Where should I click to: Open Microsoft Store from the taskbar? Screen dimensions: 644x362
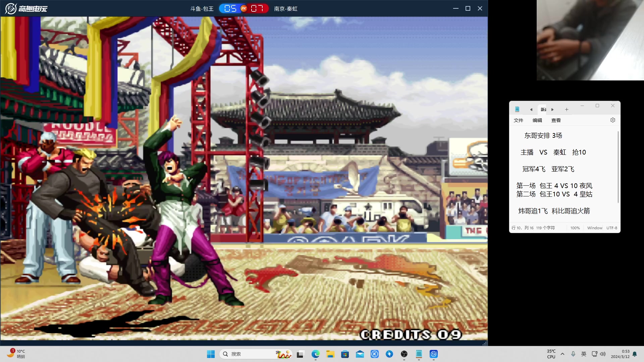[x=345, y=354]
